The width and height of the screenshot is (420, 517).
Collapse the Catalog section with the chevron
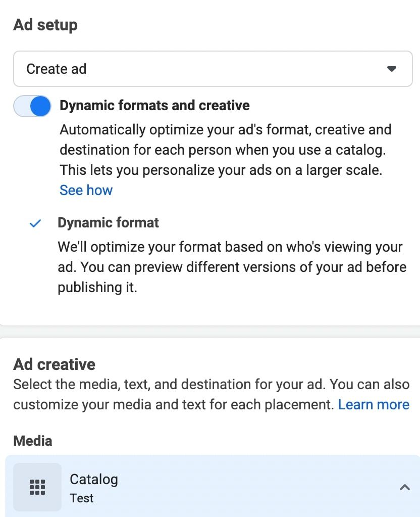[404, 488]
